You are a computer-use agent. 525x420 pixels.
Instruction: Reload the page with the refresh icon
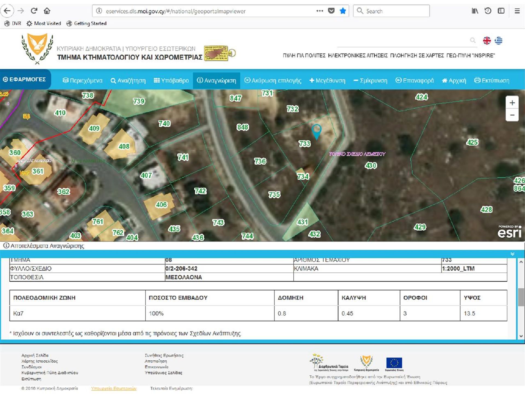tap(34, 11)
